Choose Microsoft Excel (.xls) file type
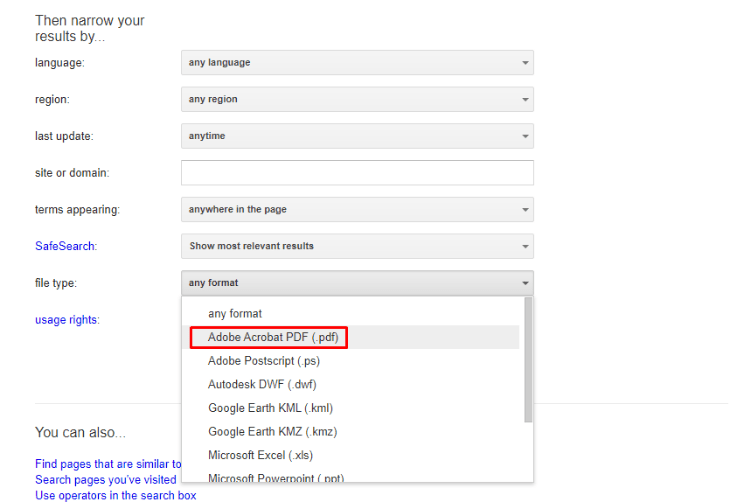 pyautogui.click(x=262, y=456)
